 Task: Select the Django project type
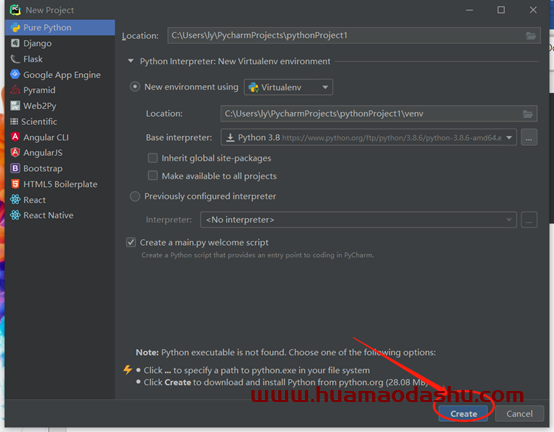(x=60, y=43)
